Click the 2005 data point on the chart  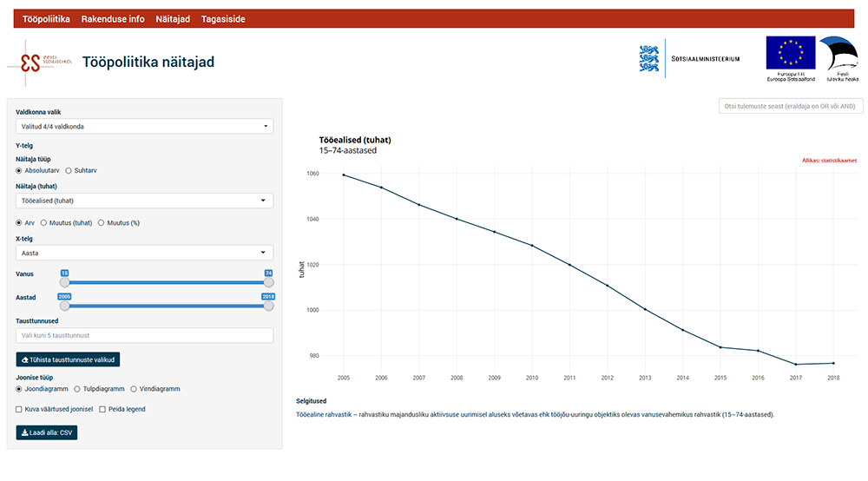pos(344,175)
